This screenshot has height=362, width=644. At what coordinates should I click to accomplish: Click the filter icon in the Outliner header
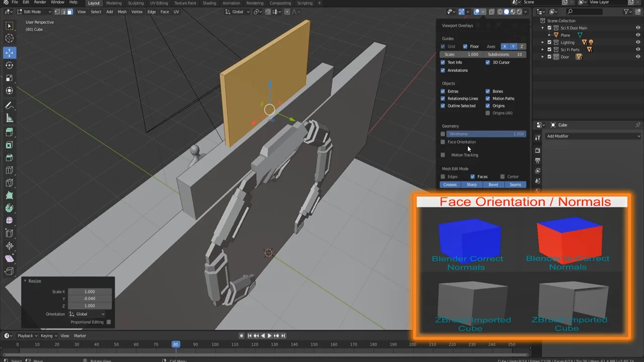(626, 12)
